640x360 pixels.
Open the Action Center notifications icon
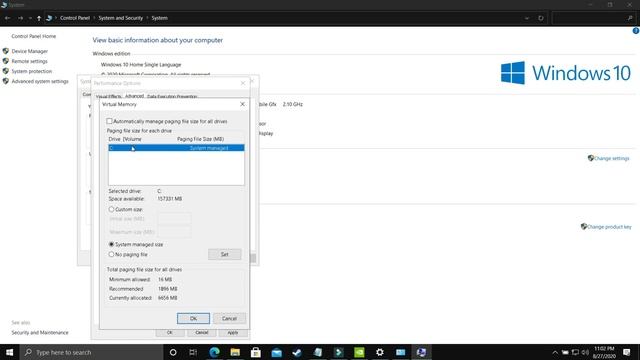point(627,352)
